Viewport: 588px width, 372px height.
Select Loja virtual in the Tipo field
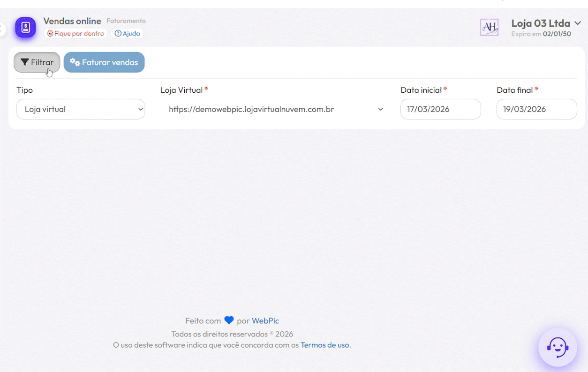click(x=80, y=109)
